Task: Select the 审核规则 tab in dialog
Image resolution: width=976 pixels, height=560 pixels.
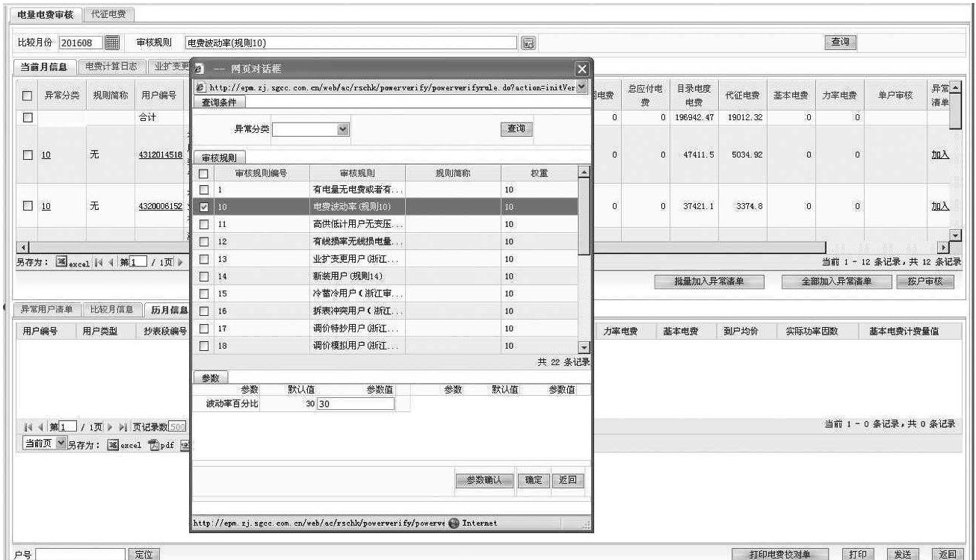Action: point(220,158)
